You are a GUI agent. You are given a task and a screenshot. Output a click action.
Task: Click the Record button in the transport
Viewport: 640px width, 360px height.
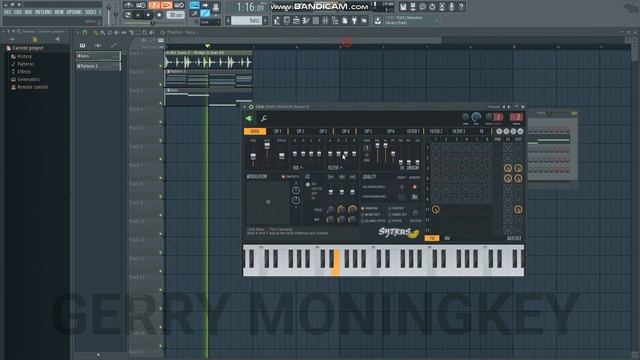[x=159, y=15]
